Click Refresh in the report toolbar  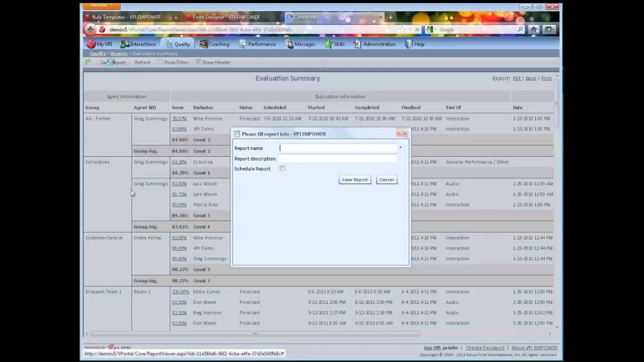(x=142, y=62)
